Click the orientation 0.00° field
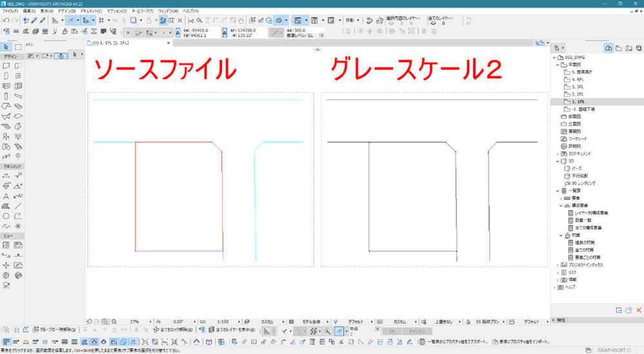 point(178,322)
